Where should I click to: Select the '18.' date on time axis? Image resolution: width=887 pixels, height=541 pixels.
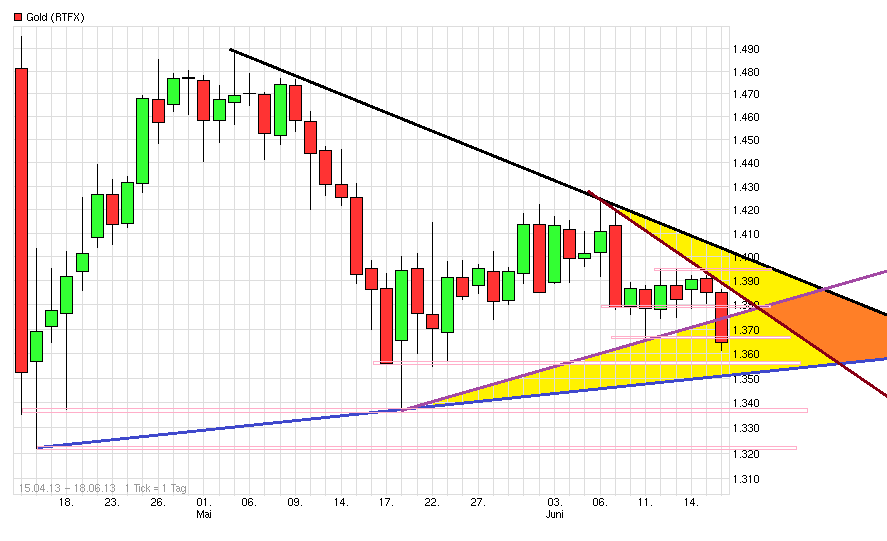click(x=66, y=501)
